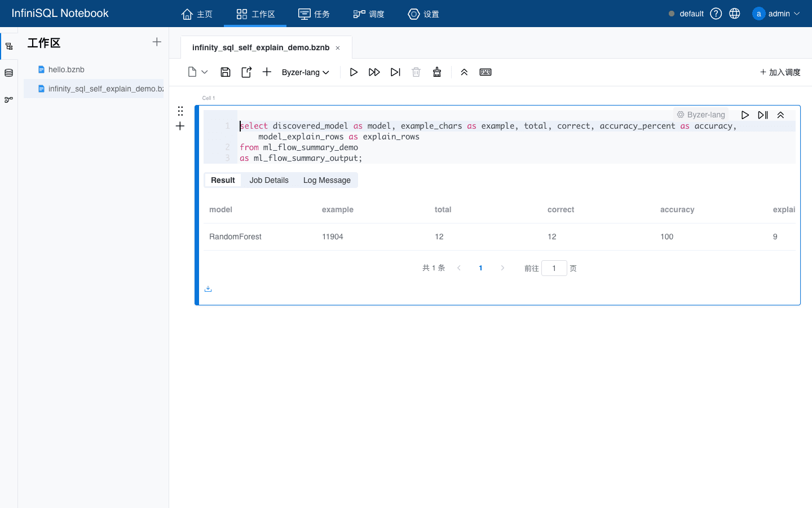Open the Log Message tab
Screen dimensions: 812x508
point(327,180)
